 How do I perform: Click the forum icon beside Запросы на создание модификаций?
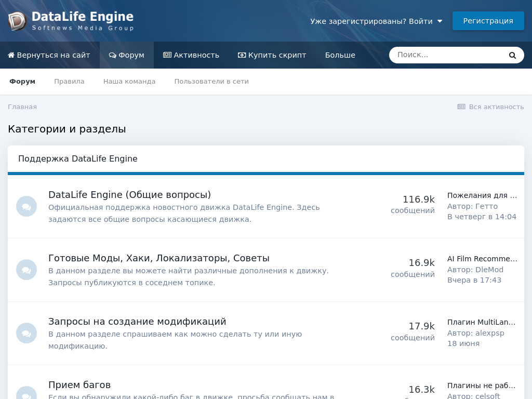pyautogui.click(x=26, y=333)
